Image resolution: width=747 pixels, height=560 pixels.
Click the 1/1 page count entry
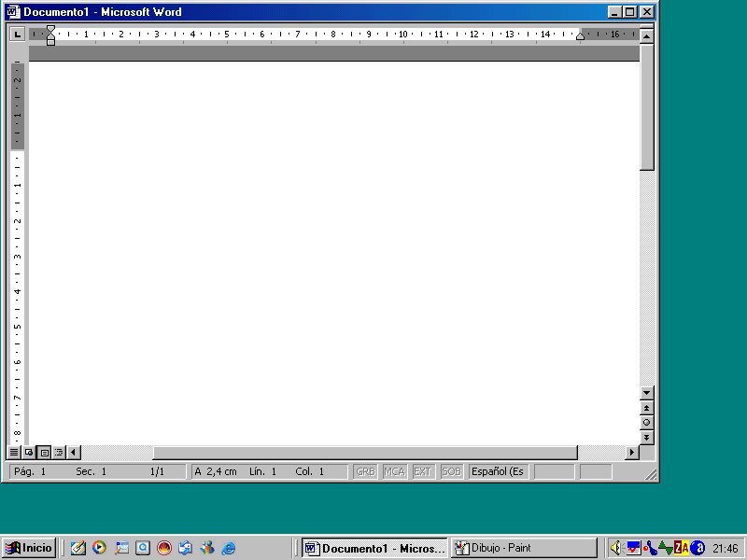[x=157, y=471]
